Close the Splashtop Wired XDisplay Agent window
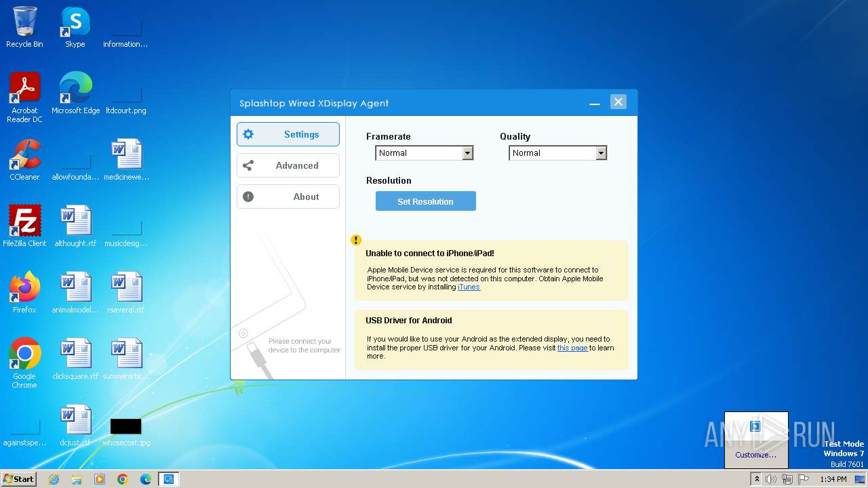 point(618,102)
